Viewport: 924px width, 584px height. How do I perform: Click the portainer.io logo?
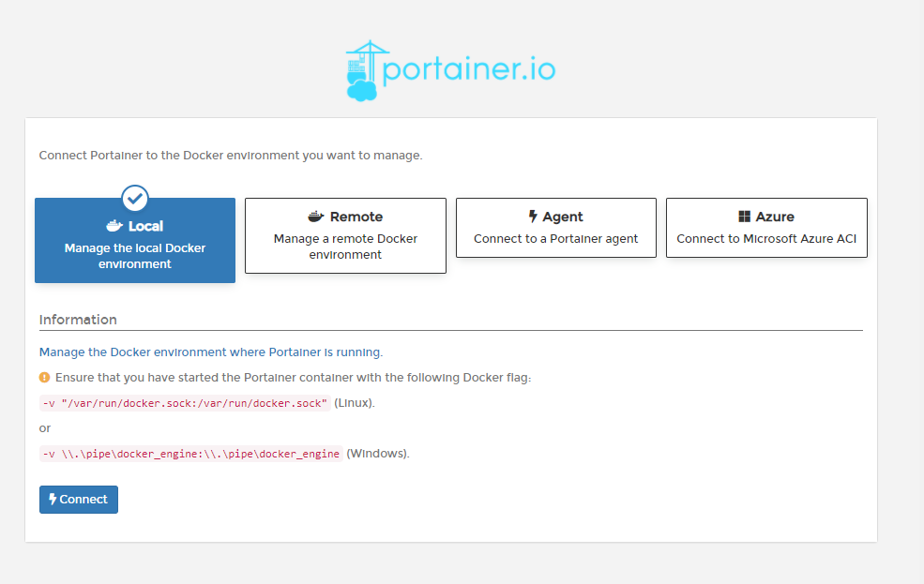(x=450, y=70)
